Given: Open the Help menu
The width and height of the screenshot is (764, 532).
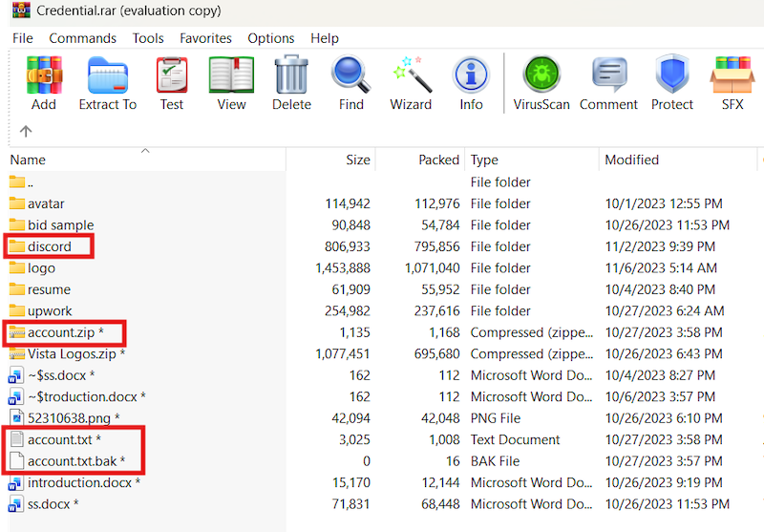Looking at the screenshot, I should coord(325,38).
